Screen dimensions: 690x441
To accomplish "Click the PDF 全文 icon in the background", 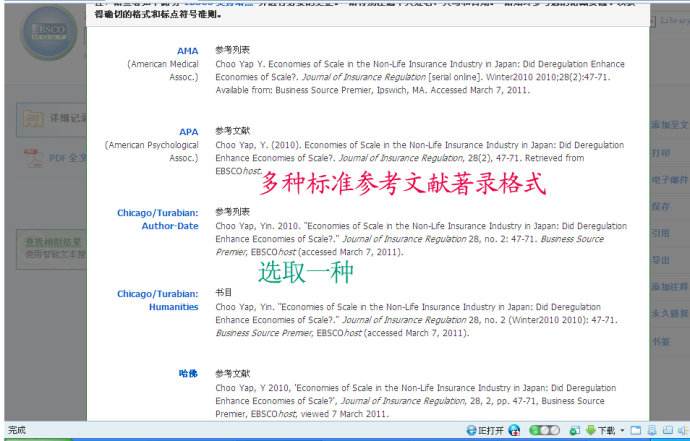I will pyautogui.click(x=33, y=158).
